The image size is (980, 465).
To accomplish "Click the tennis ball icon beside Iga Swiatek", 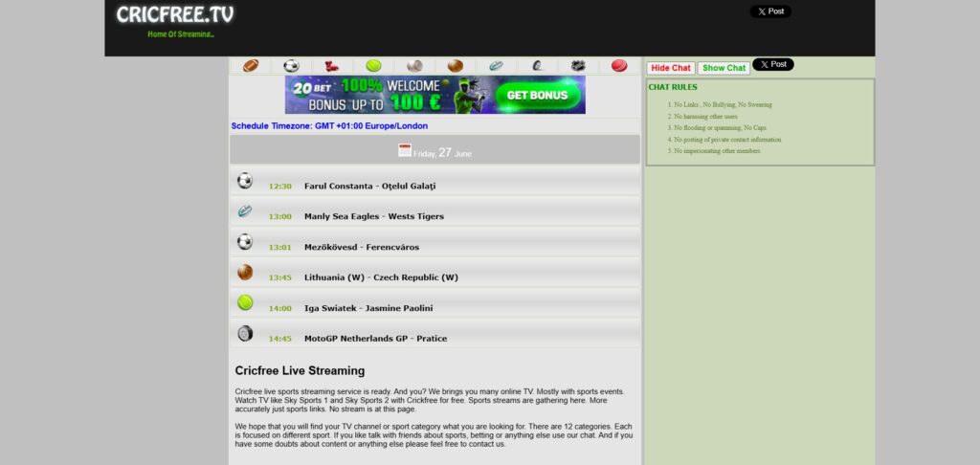I will (x=245, y=303).
